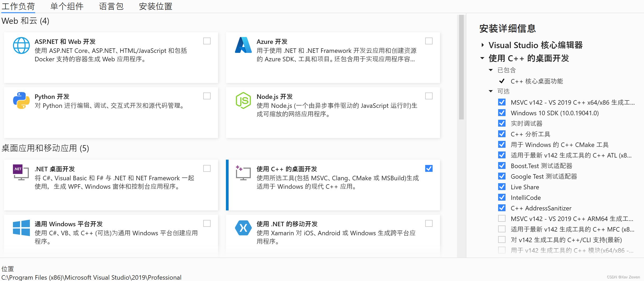Image resolution: width=644 pixels, height=281 pixels.
Task: Open the 语言包 tab
Action: pos(111,6)
